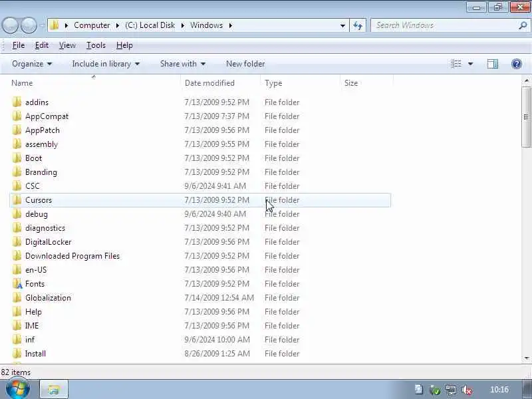Select the Help folder name

(x=33, y=311)
